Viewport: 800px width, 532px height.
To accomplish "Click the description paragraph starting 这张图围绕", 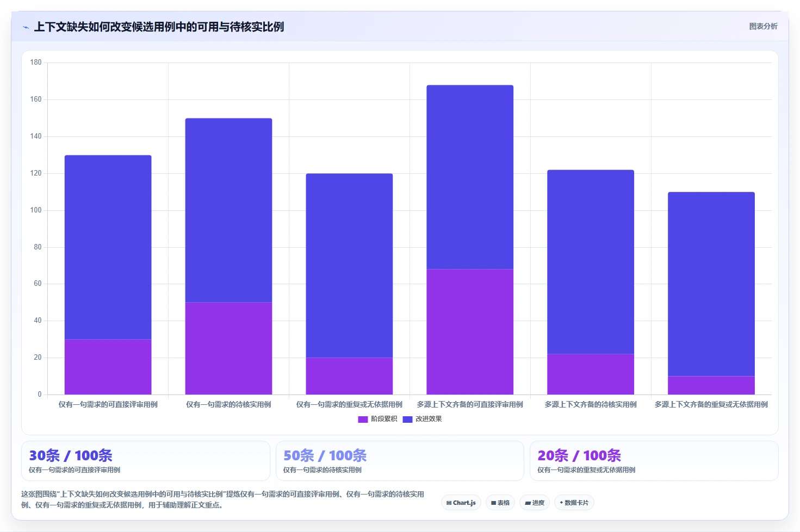I will [222, 499].
